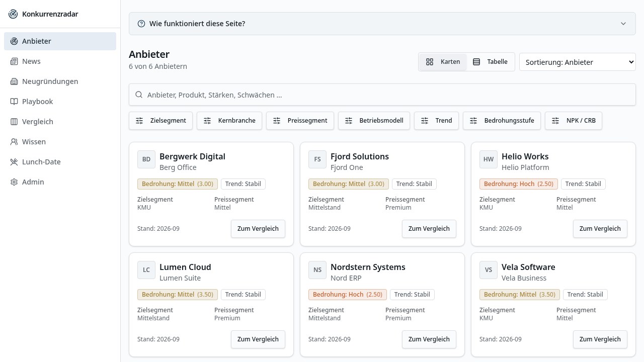Open Playbook via its book icon
The image size is (644, 362).
tap(14, 102)
